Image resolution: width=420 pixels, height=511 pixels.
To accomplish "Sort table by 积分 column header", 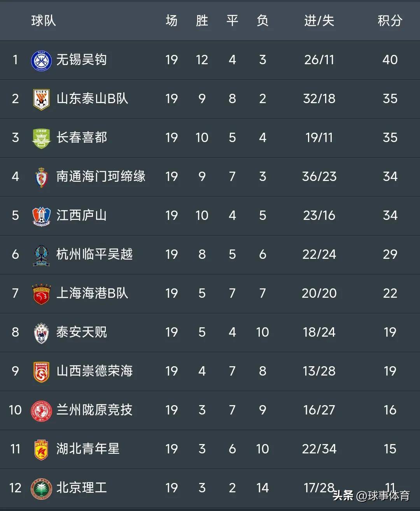I will (390, 20).
